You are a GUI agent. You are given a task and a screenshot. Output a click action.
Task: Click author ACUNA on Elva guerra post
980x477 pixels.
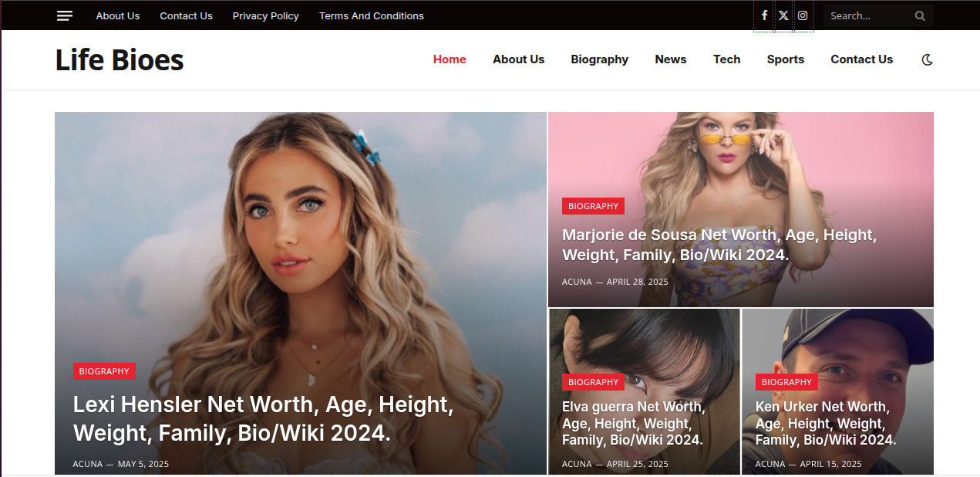[x=577, y=464]
